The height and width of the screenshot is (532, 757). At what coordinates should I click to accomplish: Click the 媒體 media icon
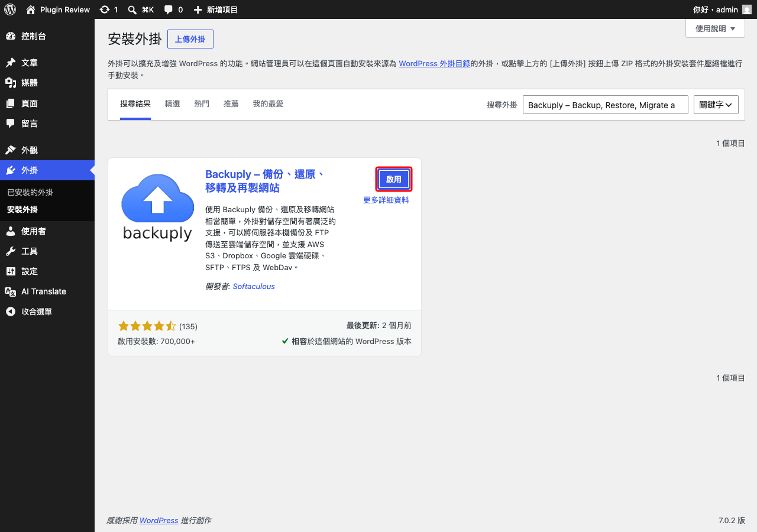coord(11,83)
